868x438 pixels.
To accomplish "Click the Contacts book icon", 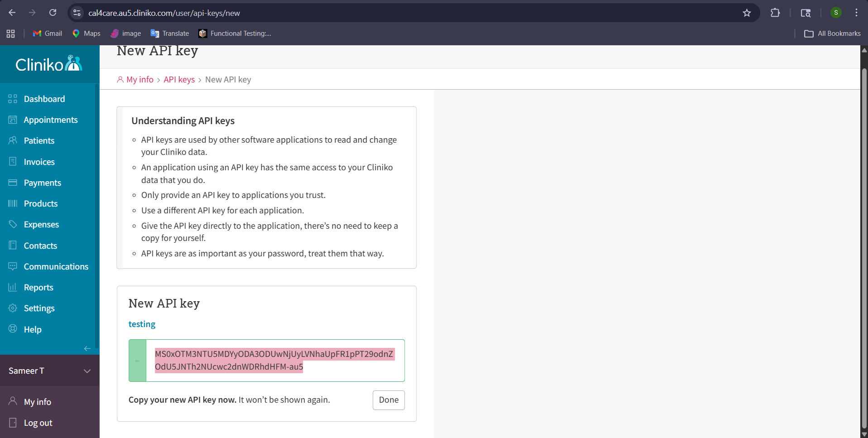I will point(13,245).
